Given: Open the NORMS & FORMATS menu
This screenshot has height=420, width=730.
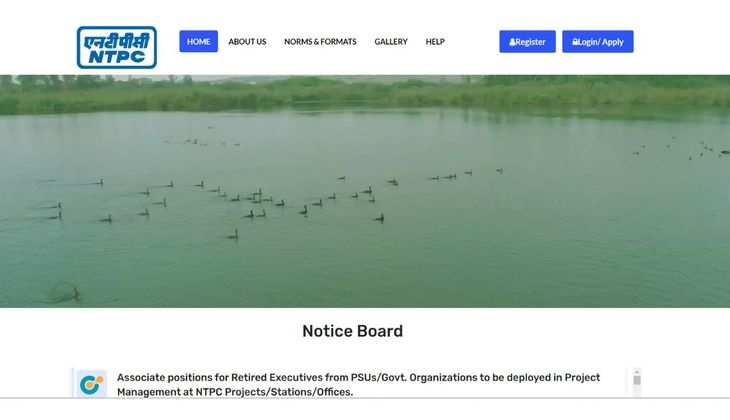Looking at the screenshot, I should pyautogui.click(x=320, y=41).
